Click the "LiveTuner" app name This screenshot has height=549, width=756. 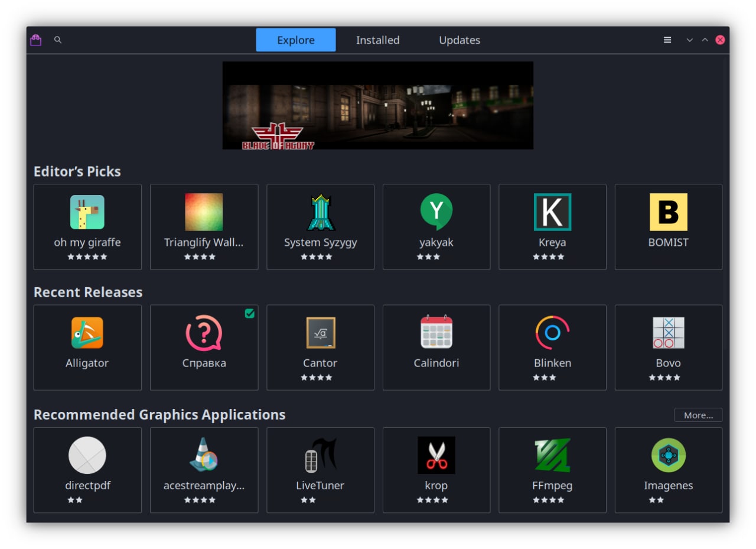pyautogui.click(x=320, y=486)
